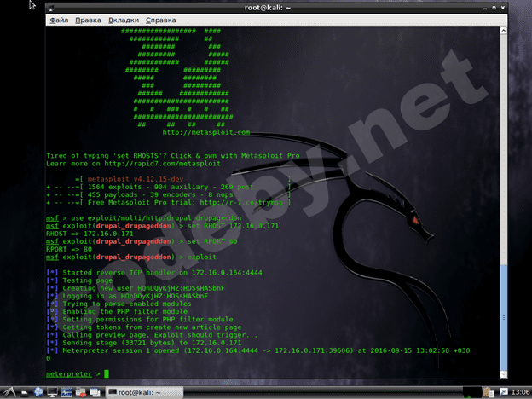Click the 13:06 clock

520,392
